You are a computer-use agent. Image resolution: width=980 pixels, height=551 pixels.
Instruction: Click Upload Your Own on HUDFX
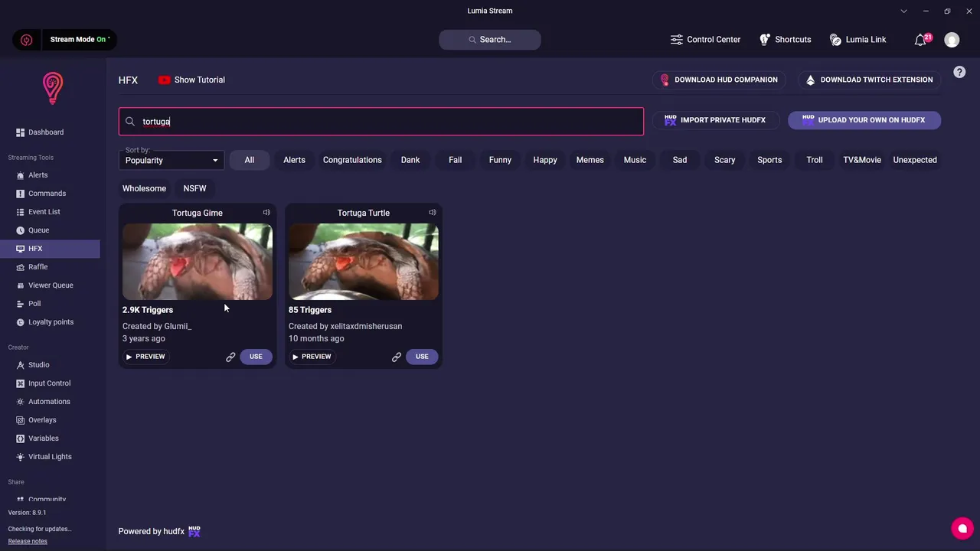(864, 120)
